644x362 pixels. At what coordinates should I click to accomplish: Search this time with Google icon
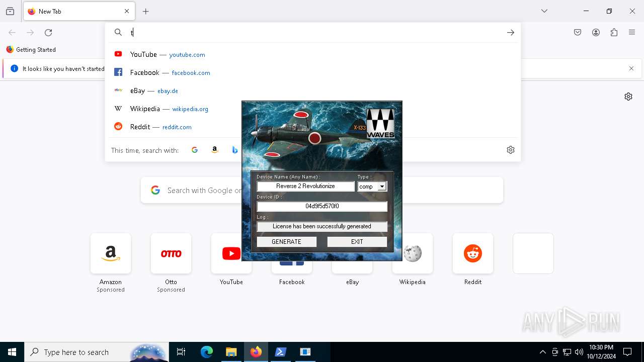click(195, 150)
